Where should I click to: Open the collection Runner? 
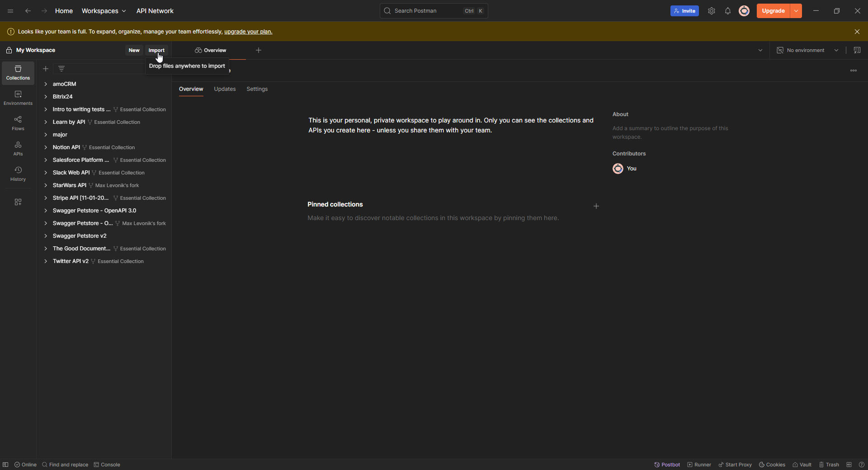pyautogui.click(x=699, y=465)
